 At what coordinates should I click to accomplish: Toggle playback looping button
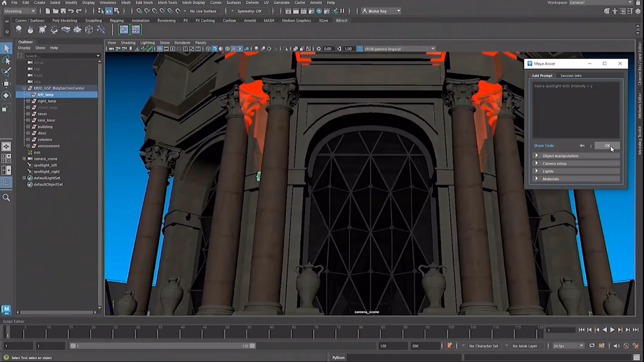click(x=592, y=346)
